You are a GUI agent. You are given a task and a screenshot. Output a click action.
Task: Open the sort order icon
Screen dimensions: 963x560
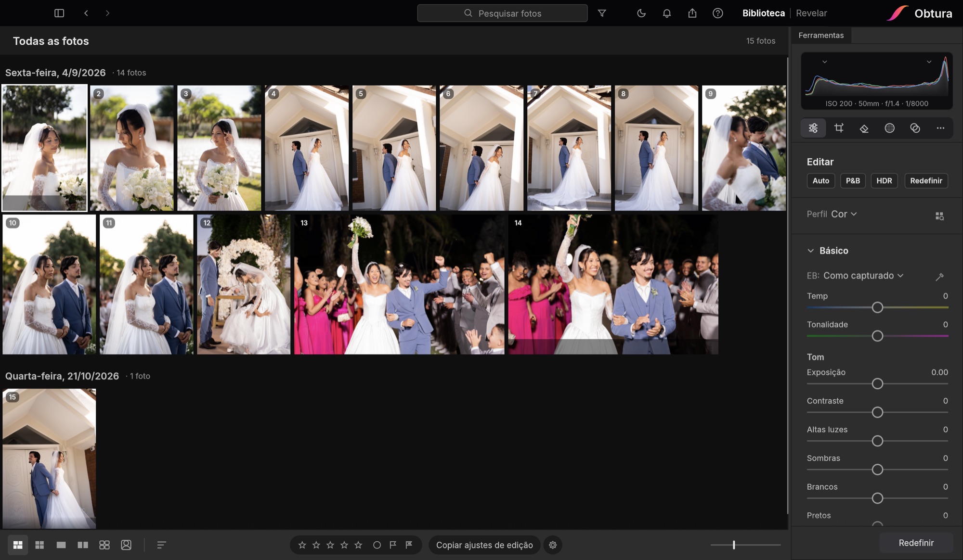[161, 545]
